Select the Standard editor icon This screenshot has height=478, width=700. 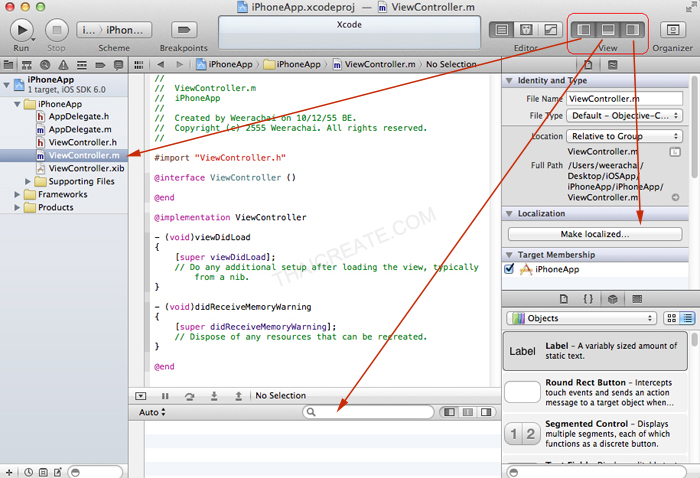click(x=502, y=29)
